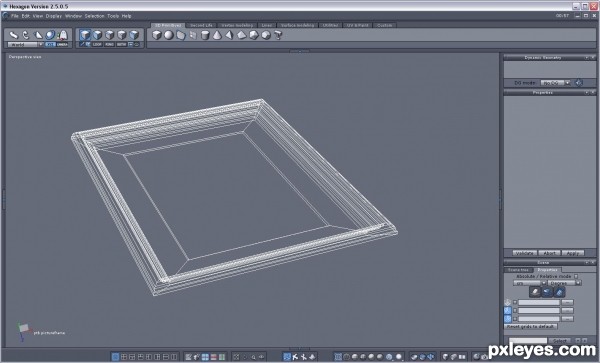600x363 pixels.
Task: Create a Sphere primitive
Action: (169, 35)
